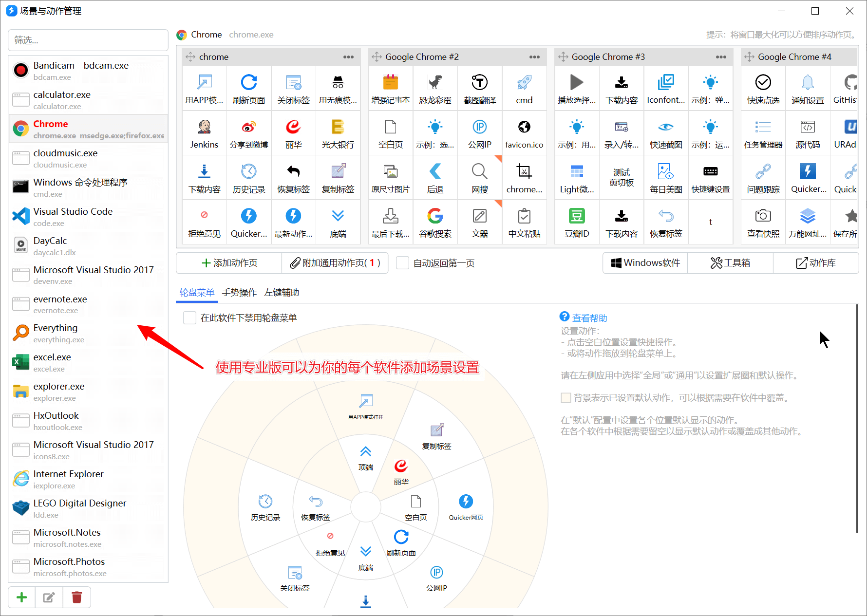Open the 动作库 action library
Viewport: 867px width, 616px height.
816,263
